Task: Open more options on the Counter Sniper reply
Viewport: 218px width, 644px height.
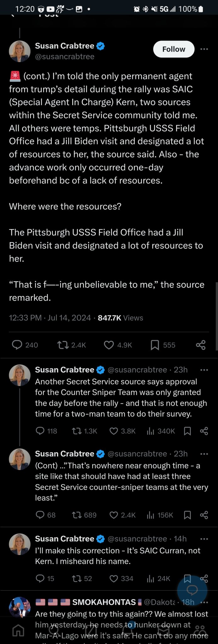Action: pos(204,370)
